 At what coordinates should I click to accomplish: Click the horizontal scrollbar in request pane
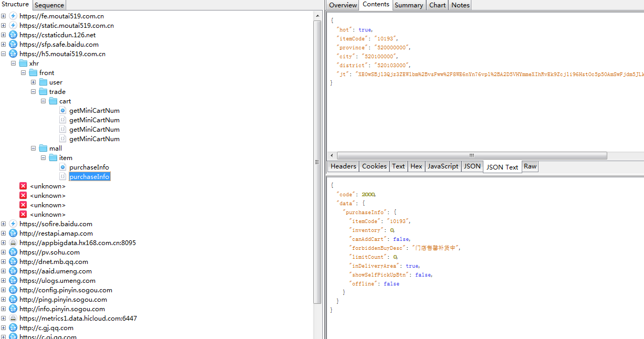pyautogui.click(x=471, y=156)
